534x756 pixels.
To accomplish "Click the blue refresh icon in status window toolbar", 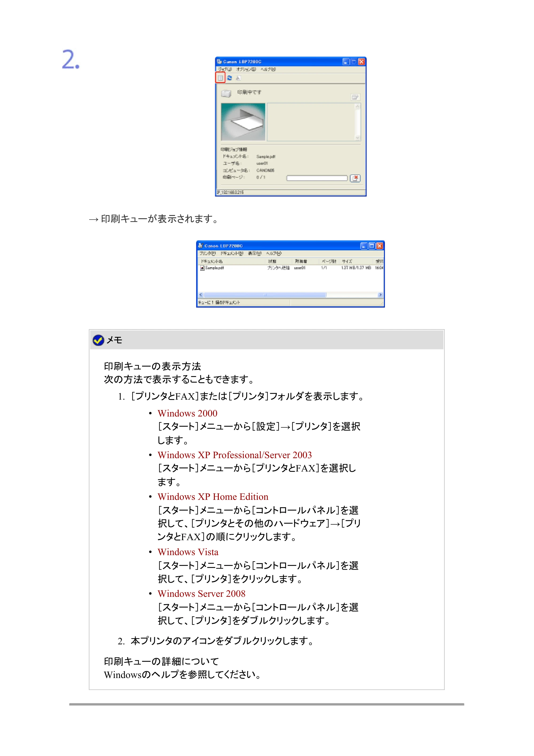I will point(230,78).
